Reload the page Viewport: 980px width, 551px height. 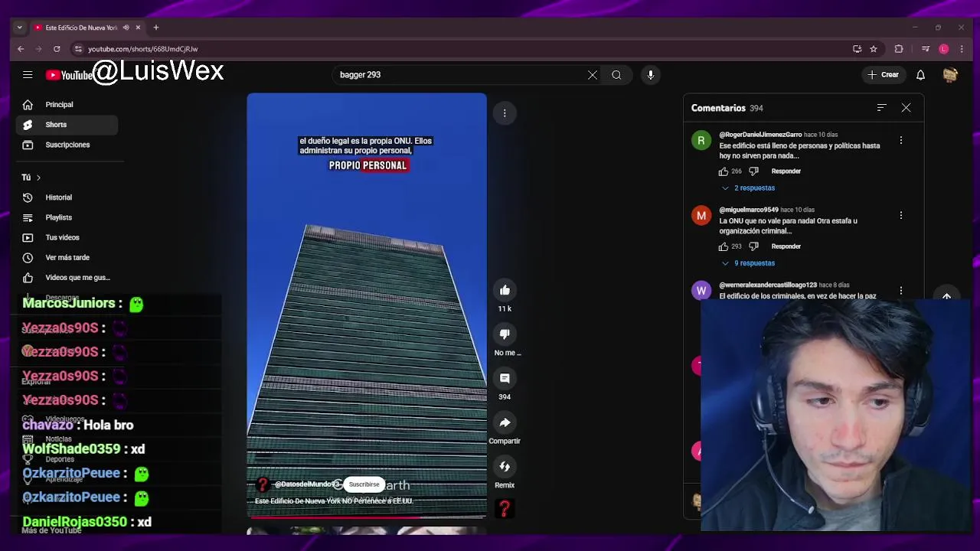pyautogui.click(x=57, y=49)
